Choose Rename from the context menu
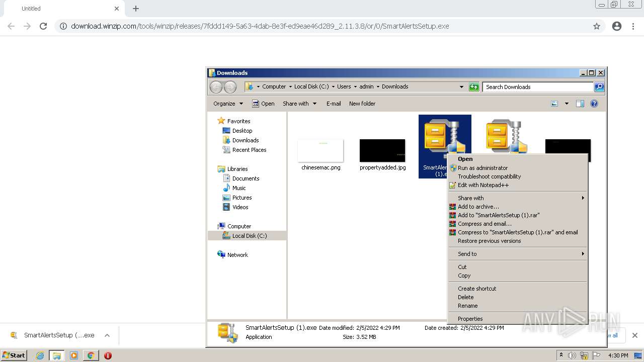644x362 pixels. click(518, 306)
